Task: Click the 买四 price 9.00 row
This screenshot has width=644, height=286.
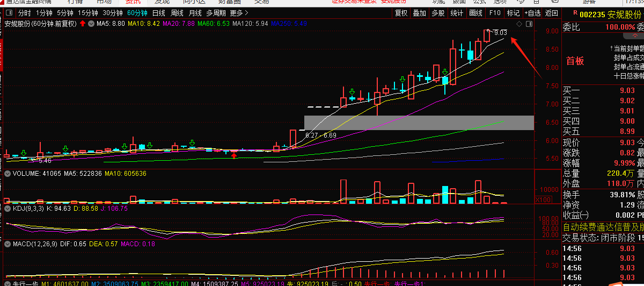Action: pos(603,122)
